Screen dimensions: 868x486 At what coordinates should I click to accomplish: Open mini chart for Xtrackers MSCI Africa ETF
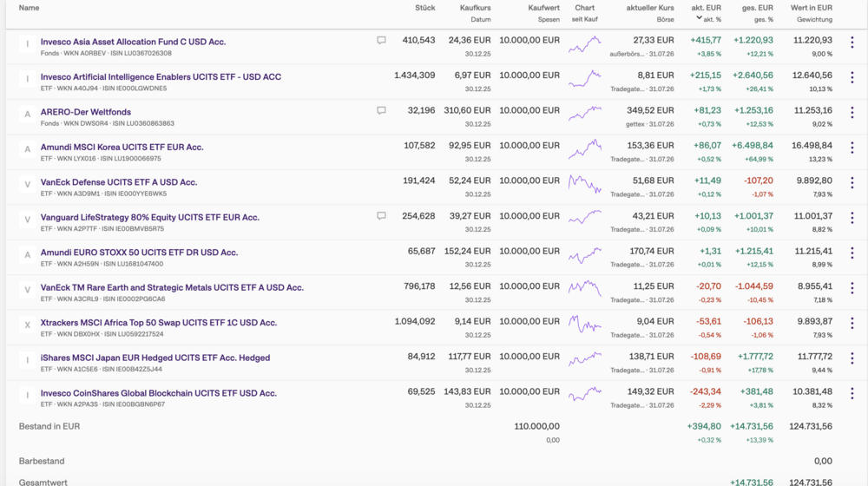click(x=584, y=325)
